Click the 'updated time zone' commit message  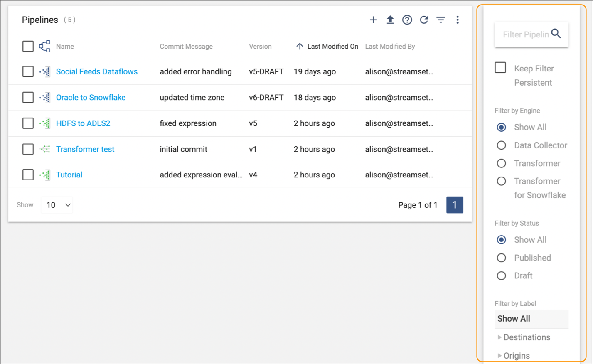point(192,97)
